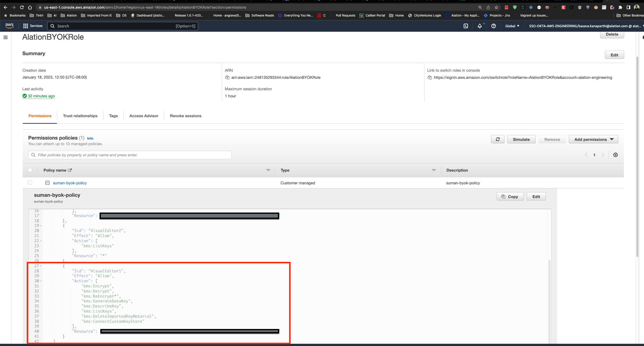Image resolution: width=644 pixels, height=346 pixels.
Task: Go to the next policies page
Action: 603,155
